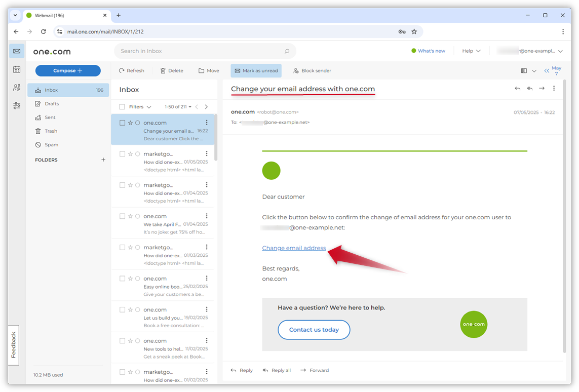Click the Move toolbar button
Screen dimensions: 579x392
tap(209, 71)
